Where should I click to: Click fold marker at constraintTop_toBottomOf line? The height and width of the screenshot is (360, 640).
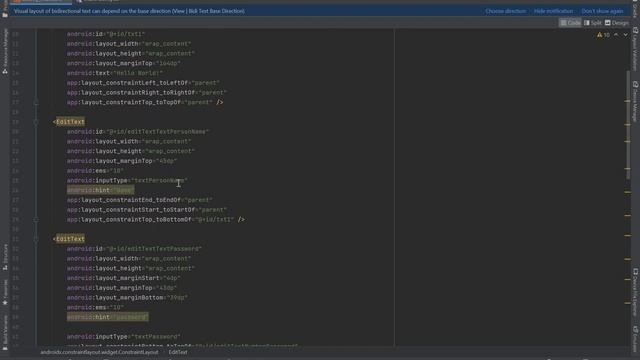36,220
